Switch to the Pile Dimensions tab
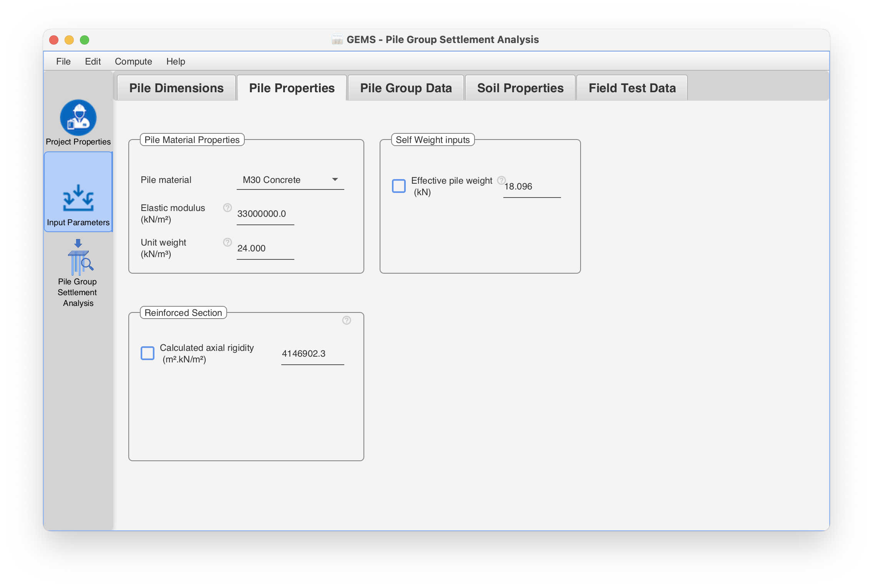Image resolution: width=873 pixels, height=588 pixels. tap(176, 87)
